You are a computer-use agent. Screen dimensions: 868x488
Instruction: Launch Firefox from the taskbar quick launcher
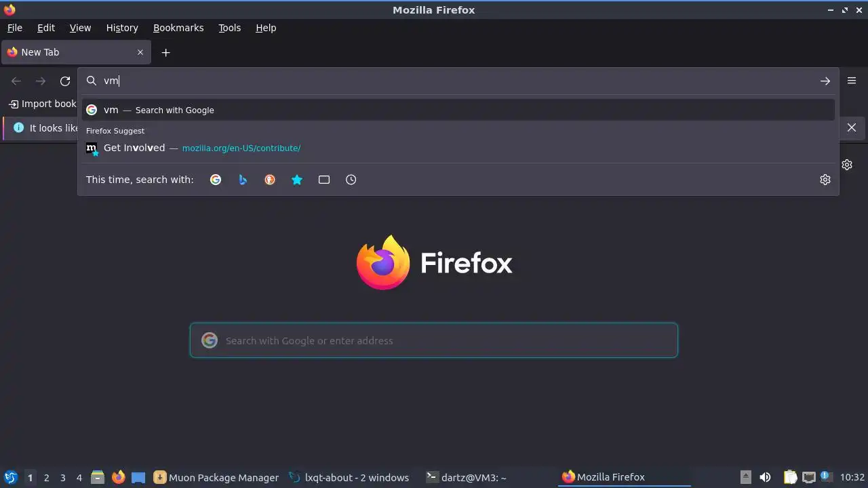[118, 477]
